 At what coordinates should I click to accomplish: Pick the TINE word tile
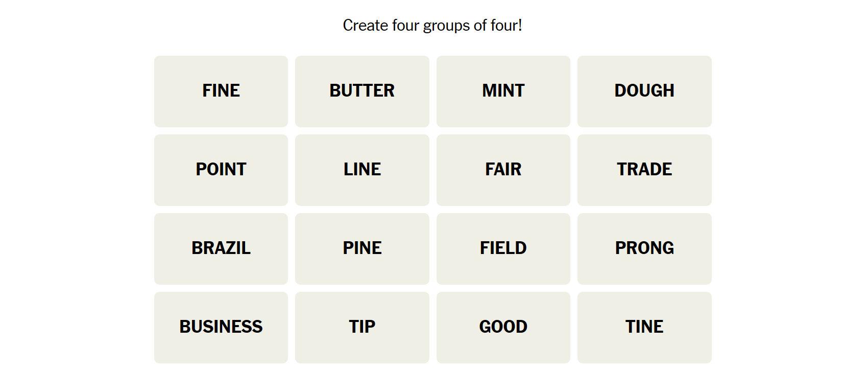tap(644, 327)
